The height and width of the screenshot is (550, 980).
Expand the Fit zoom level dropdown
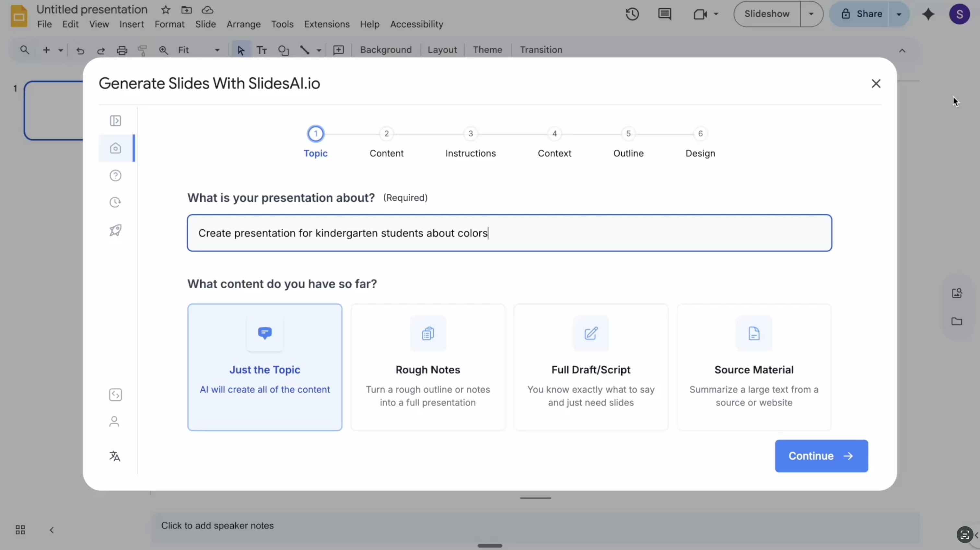pyautogui.click(x=217, y=50)
